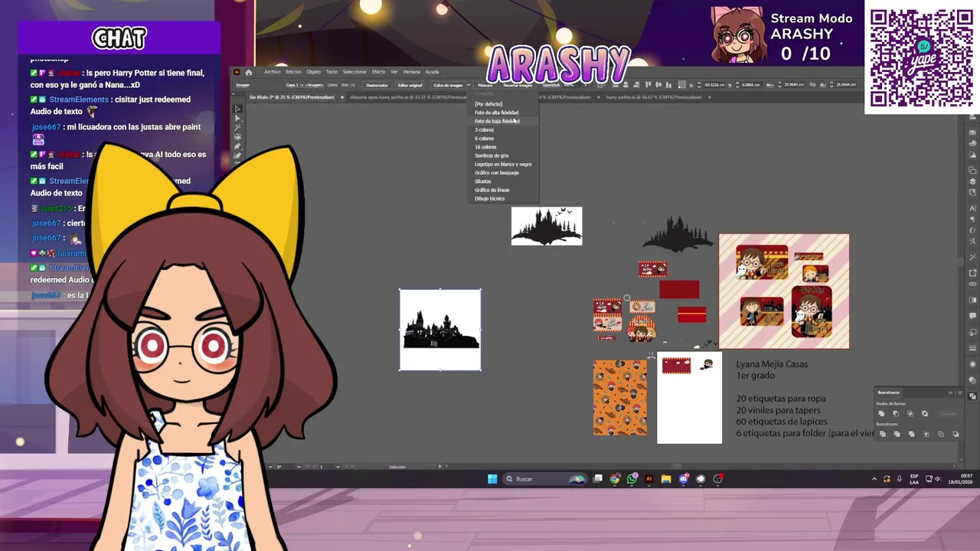
Task: Click Outline pathfinder icon
Action: [941, 434]
